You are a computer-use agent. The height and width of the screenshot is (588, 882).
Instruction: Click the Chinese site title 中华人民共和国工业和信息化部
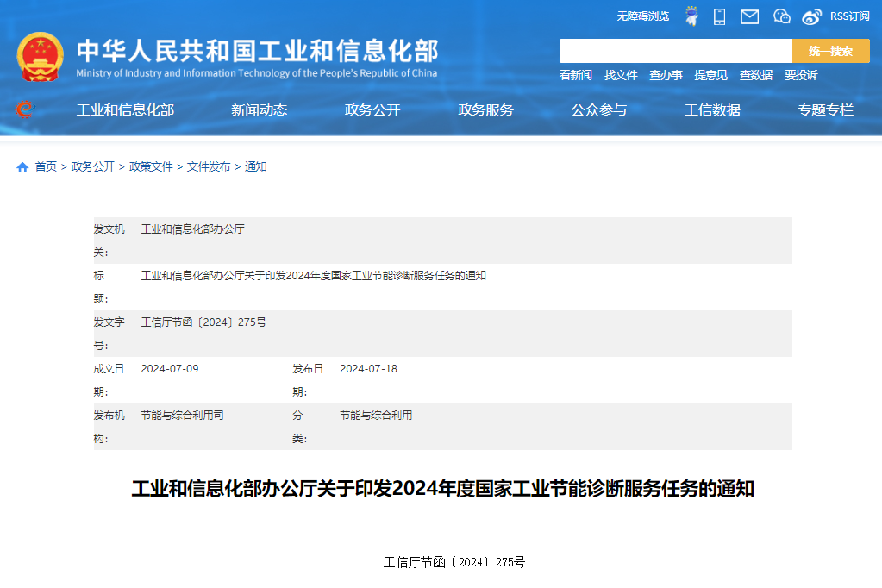point(257,51)
